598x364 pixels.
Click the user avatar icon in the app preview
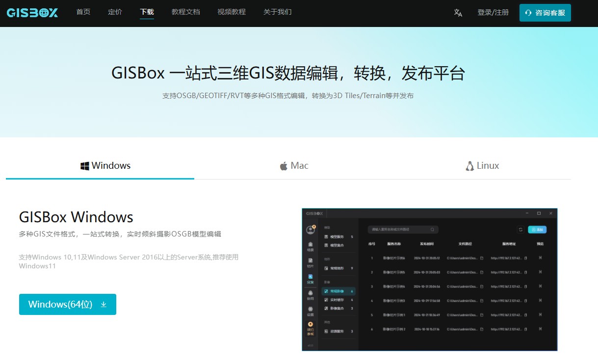[310, 230]
